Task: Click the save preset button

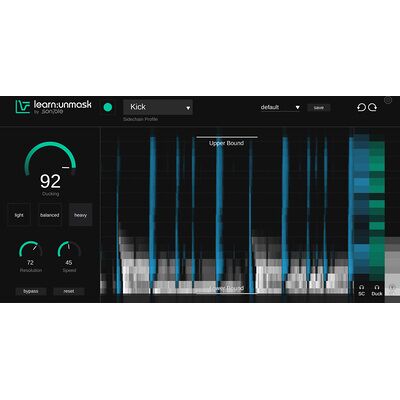Action: click(319, 108)
